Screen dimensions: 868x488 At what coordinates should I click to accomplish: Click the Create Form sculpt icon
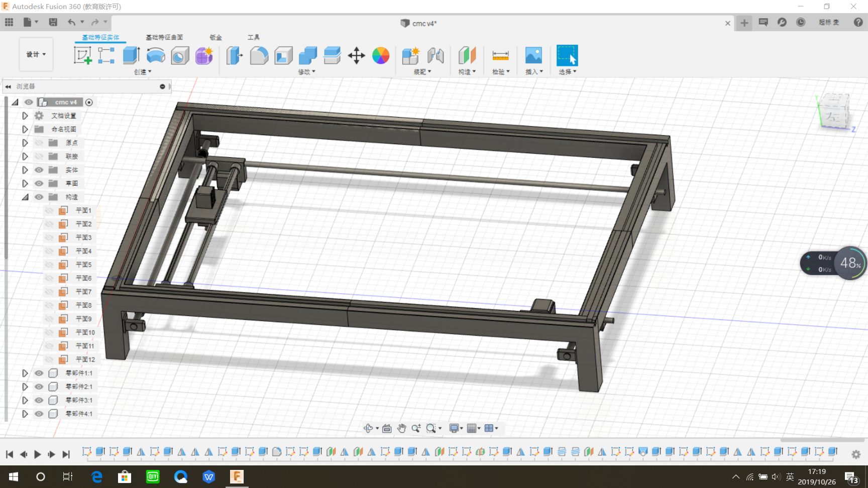tap(204, 55)
